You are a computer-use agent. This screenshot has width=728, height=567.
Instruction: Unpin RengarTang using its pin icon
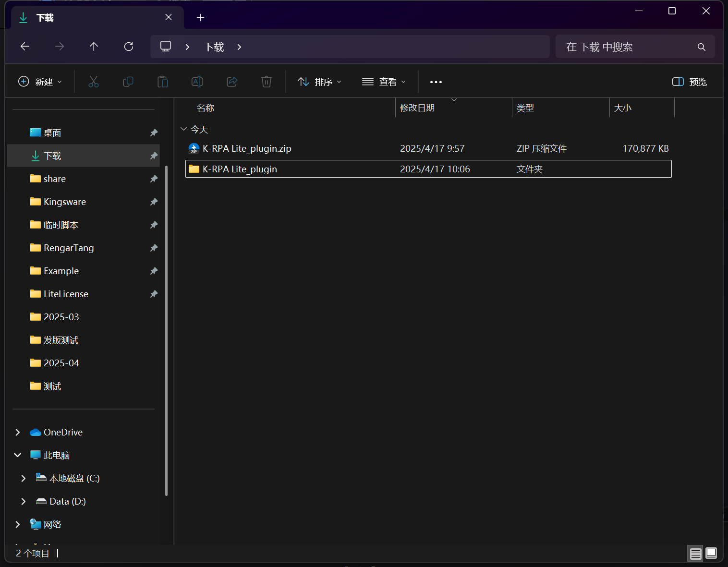pyautogui.click(x=154, y=248)
